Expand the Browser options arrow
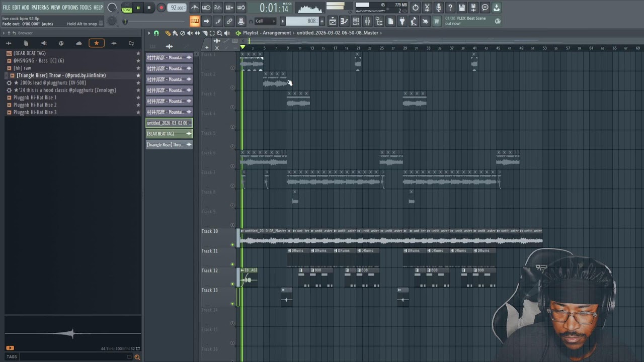This screenshot has width=644, height=362. [x=4, y=33]
